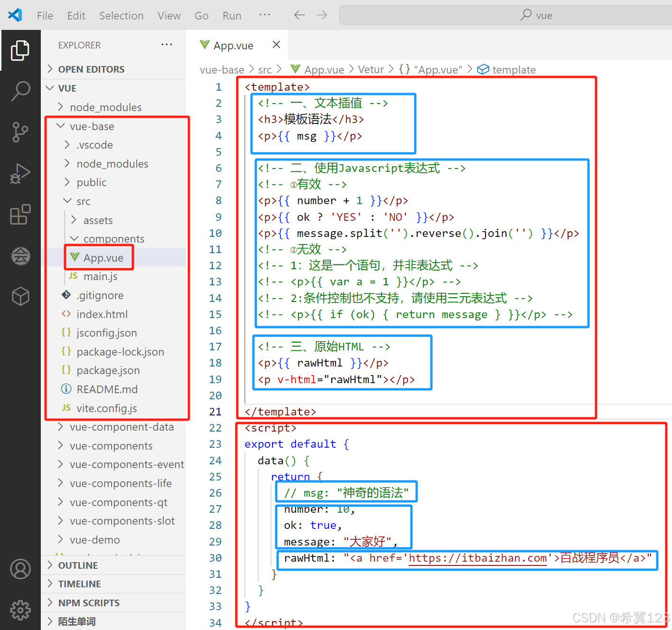Screen dimensions: 672x630
Task: Open README.md file
Action: click(114, 389)
